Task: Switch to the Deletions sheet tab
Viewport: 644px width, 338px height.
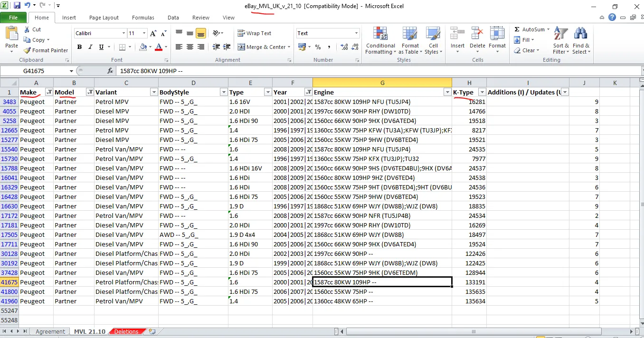Action: coord(126,331)
